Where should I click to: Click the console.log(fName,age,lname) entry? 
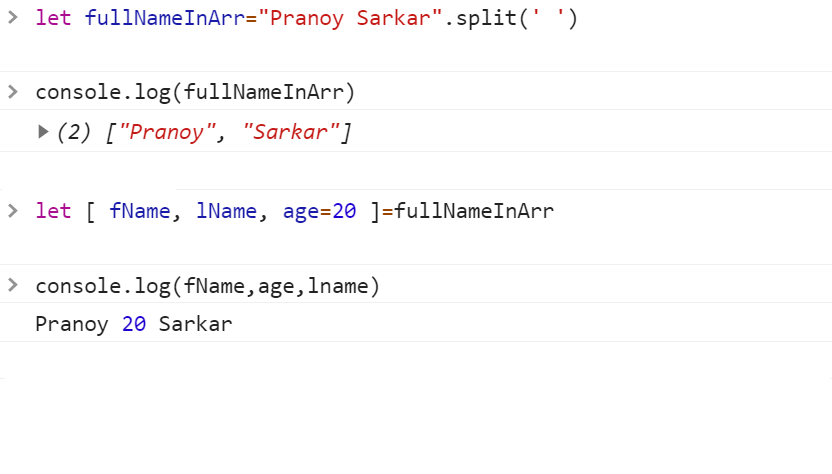(207, 286)
